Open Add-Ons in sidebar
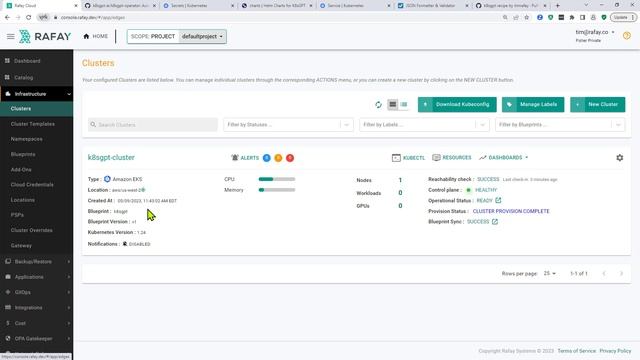This screenshot has width=640, height=360. [21, 169]
